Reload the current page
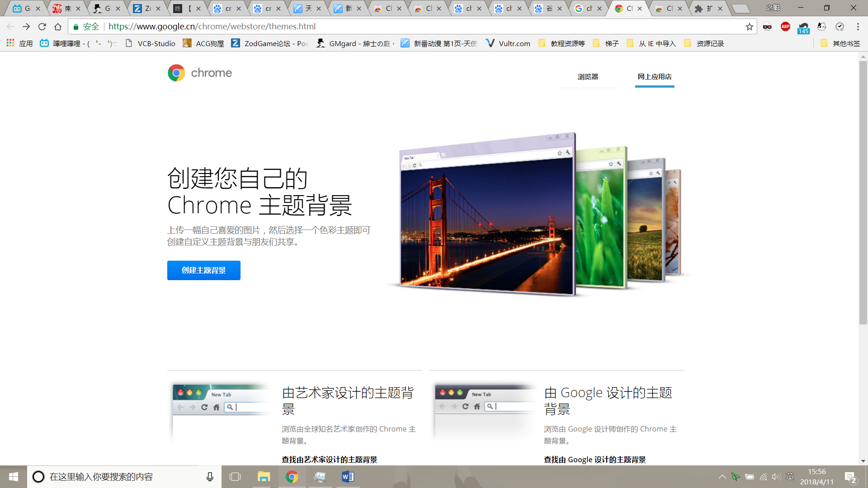The width and height of the screenshot is (868, 488). click(x=42, y=27)
